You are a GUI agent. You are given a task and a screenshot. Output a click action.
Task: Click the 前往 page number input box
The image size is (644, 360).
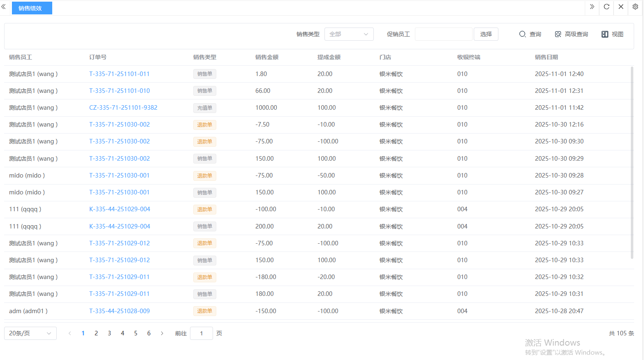[201, 333]
